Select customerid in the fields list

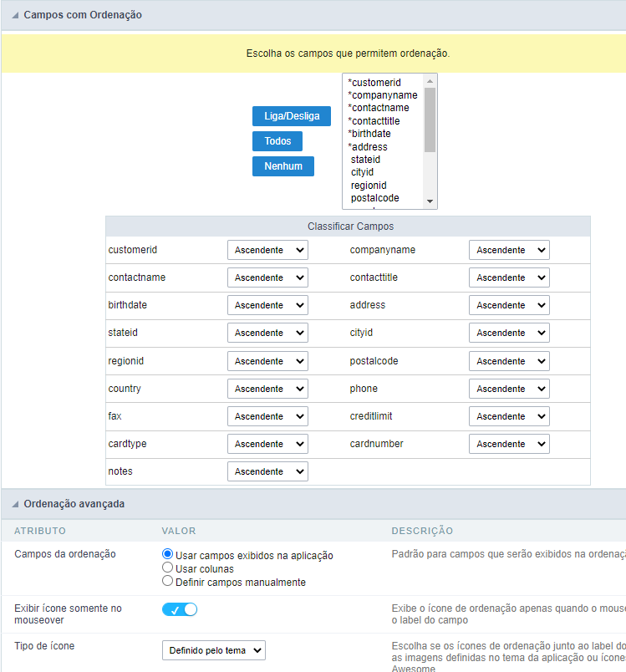point(375,83)
